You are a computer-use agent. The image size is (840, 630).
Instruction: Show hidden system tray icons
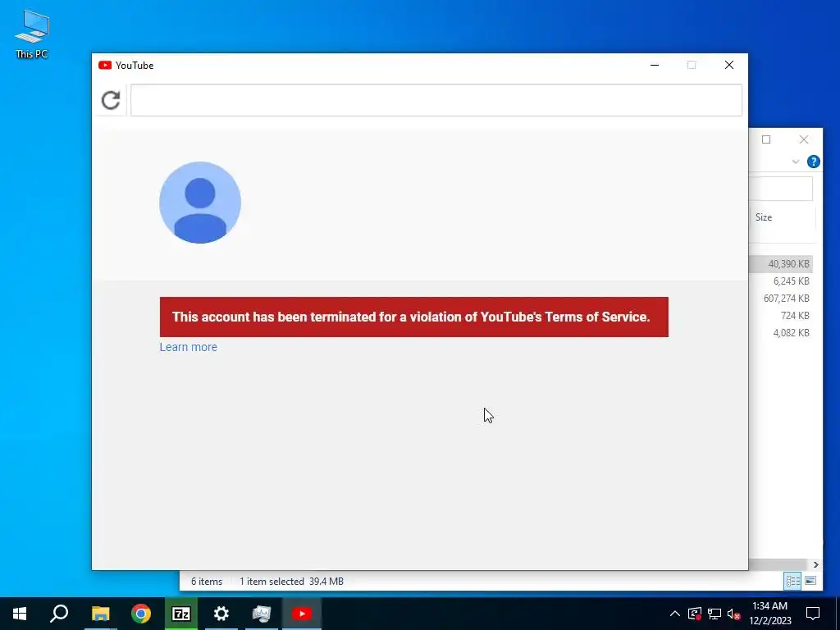click(x=675, y=614)
